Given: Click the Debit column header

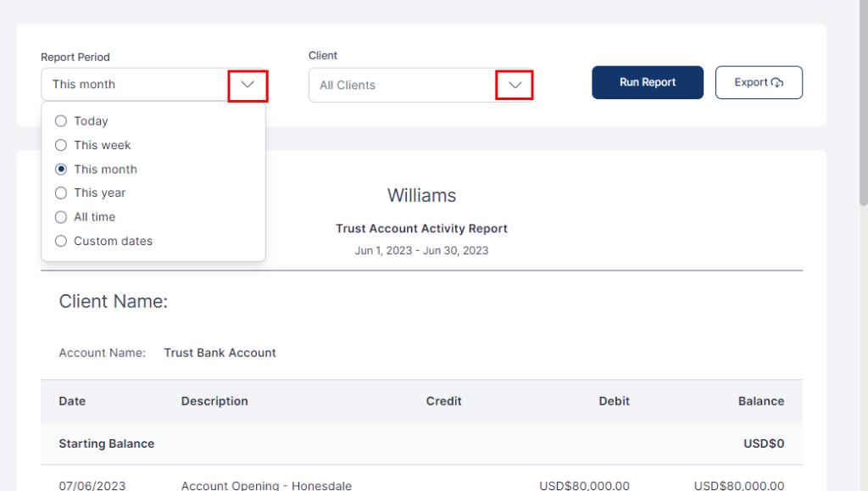Looking at the screenshot, I should point(612,401).
